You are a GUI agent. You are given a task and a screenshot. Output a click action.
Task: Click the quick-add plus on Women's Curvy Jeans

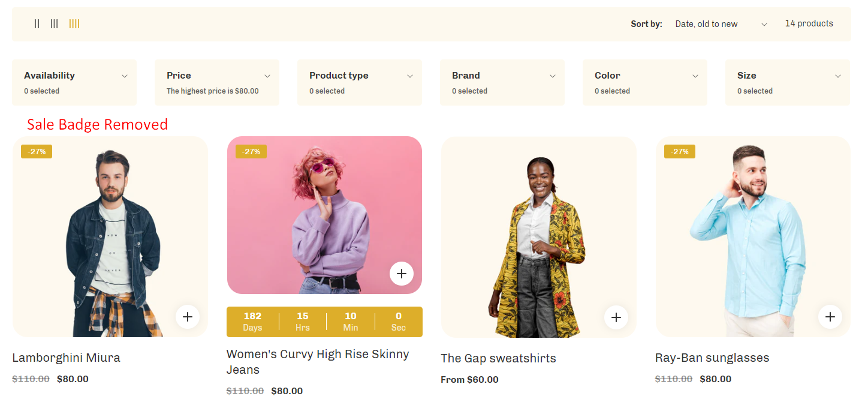[x=402, y=273]
